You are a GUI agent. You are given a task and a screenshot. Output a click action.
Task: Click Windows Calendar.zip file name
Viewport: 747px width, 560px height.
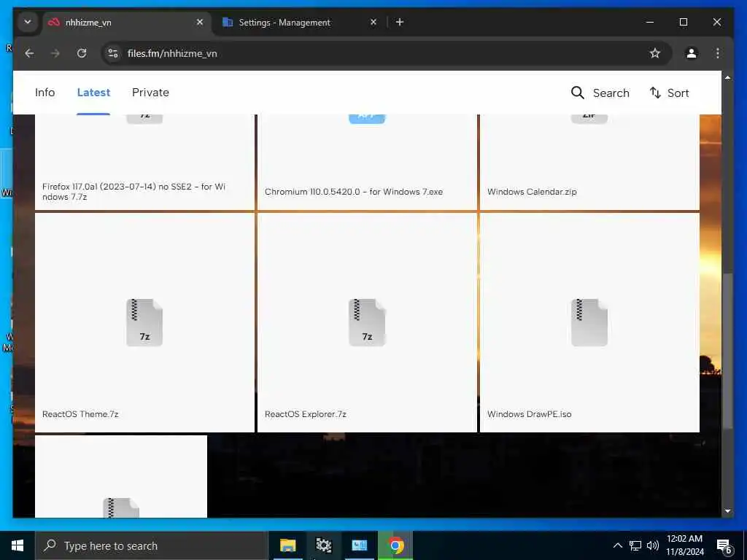532,192
